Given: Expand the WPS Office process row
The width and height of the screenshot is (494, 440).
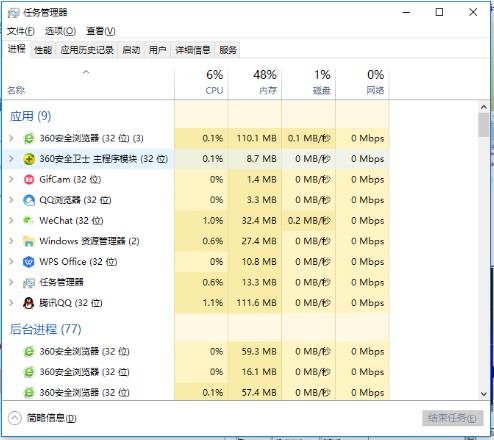Looking at the screenshot, I should click(x=11, y=262).
